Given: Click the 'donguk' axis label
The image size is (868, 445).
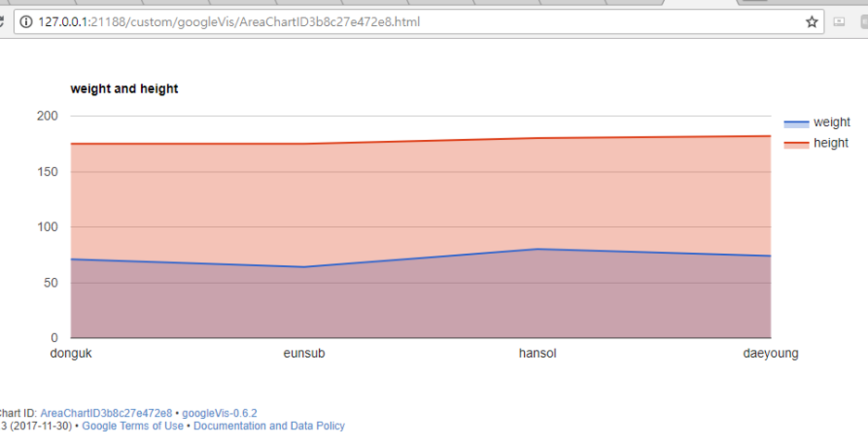Looking at the screenshot, I should coord(70,353).
